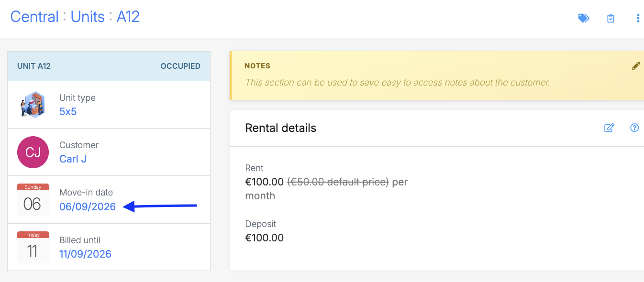This screenshot has height=282, width=644.
Task: Click the unit type storage illustration
Action: 33,104
